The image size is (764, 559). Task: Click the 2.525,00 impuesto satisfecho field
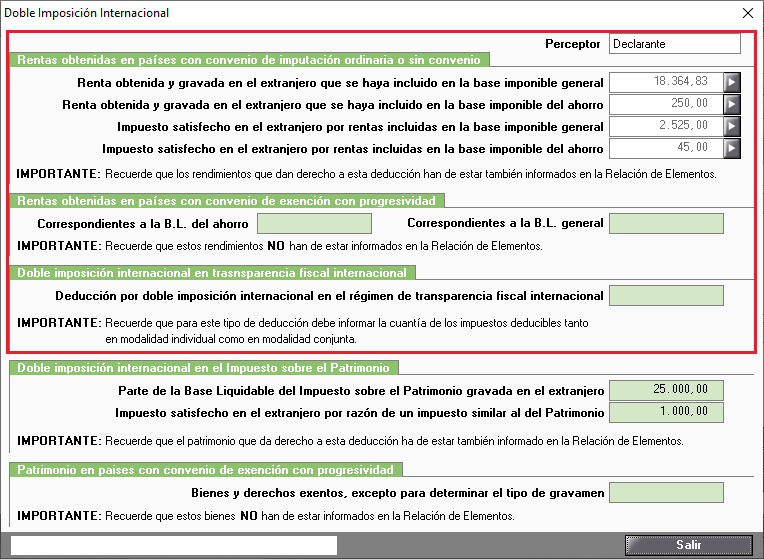click(666, 126)
